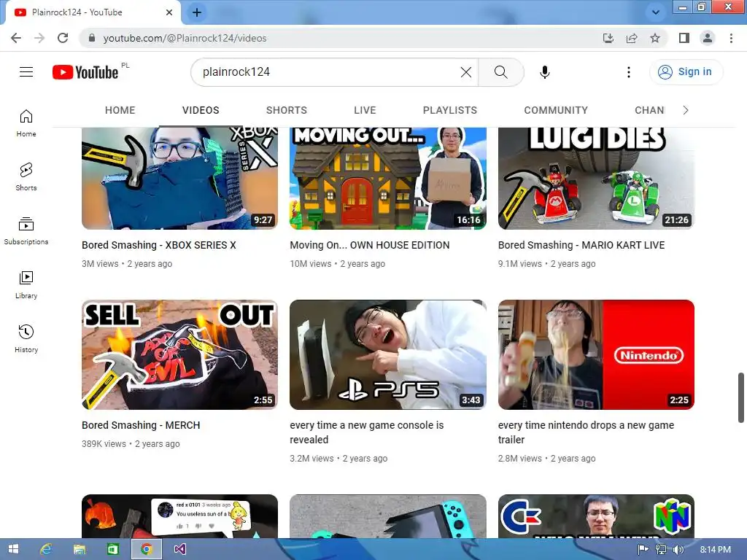Viewport: 747px width, 560px height.
Task: Click the MOVING OUT house thumbnail
Action: pyautogui.click(x=388, y=178)
